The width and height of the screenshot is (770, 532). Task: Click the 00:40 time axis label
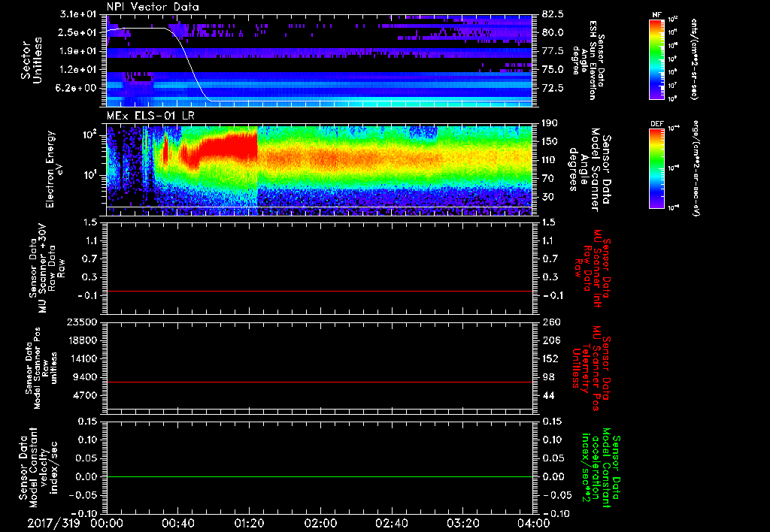(177, 523)
